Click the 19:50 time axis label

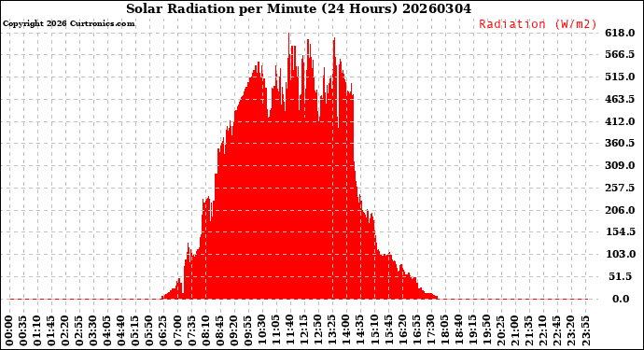(x=486, y=331)
